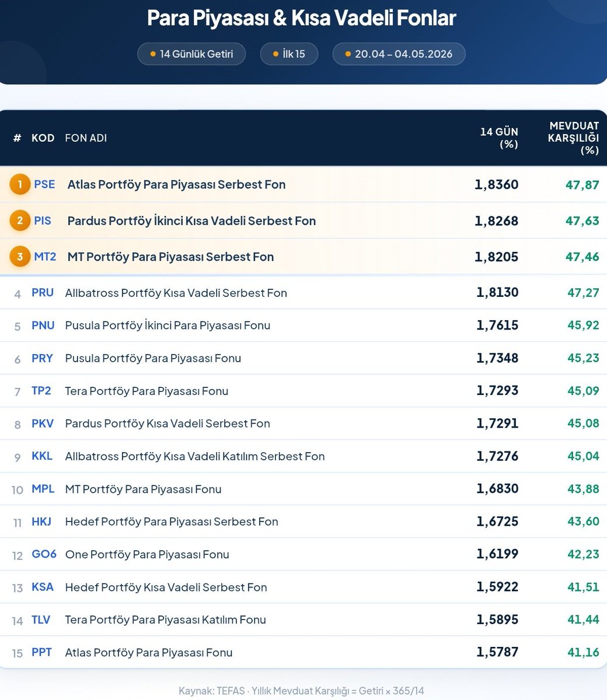Open the TP2 fund code
The width and height of the screenshot is (607, 700).
tap(41, 391)
